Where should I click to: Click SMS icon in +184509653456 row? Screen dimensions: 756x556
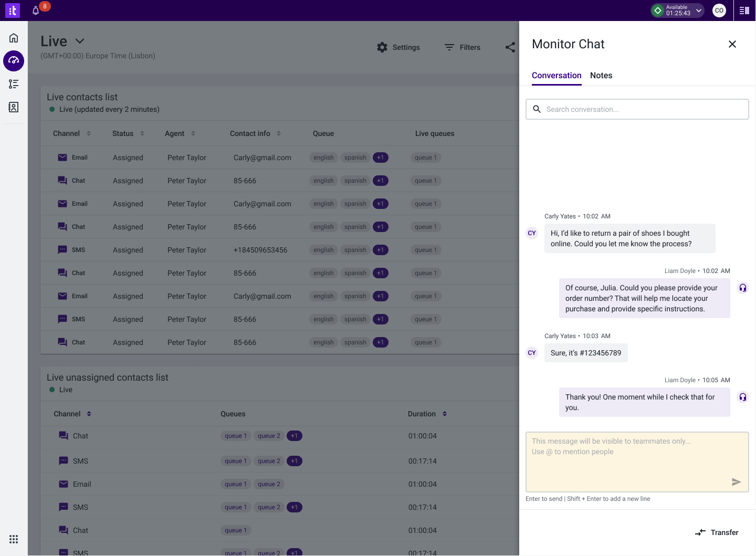coord(62,250)
